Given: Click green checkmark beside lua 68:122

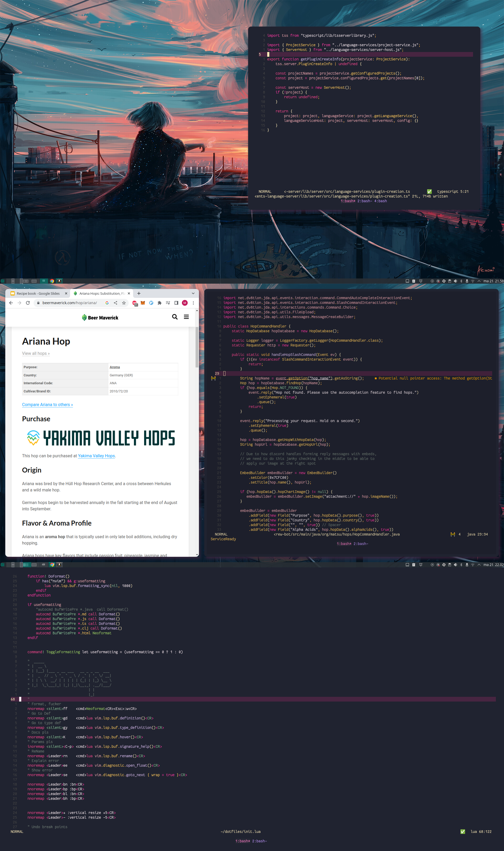Looking at the screenshot, I should (x=463, y=832).
